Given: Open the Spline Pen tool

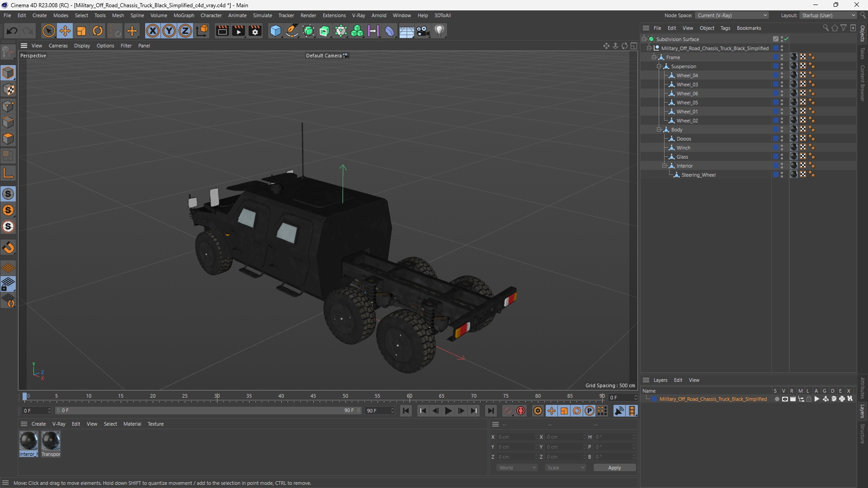Looking at the screenshot, I should coord(292,31).
